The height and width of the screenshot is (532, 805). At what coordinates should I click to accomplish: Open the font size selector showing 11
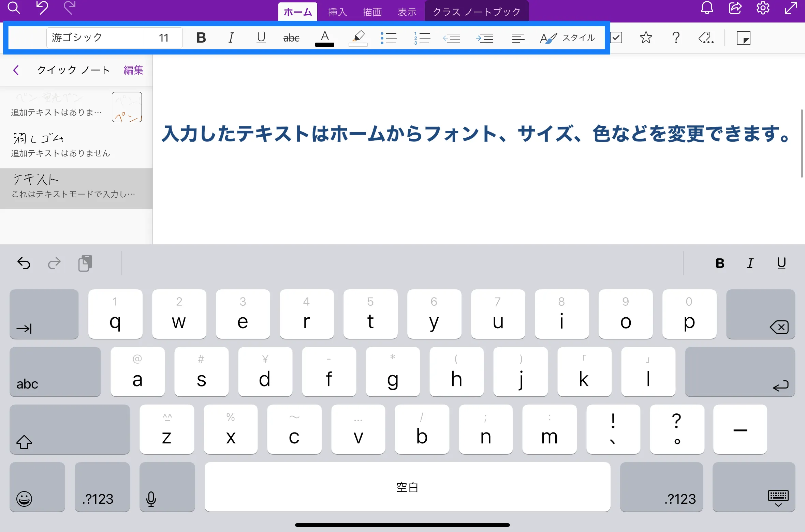point(163,37)
